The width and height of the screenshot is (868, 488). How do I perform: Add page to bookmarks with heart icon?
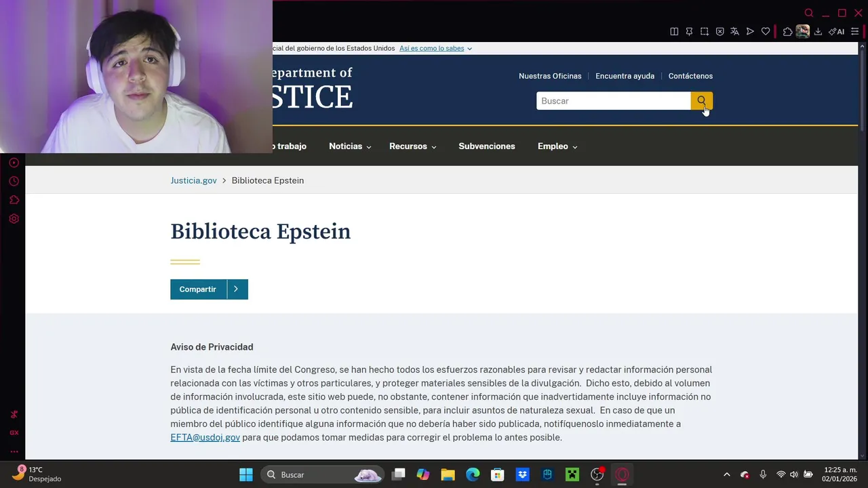tap(766, 31)
